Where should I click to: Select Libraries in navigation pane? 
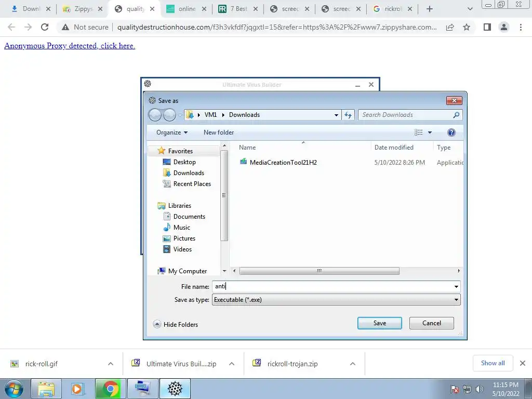[x=175, y=206]
